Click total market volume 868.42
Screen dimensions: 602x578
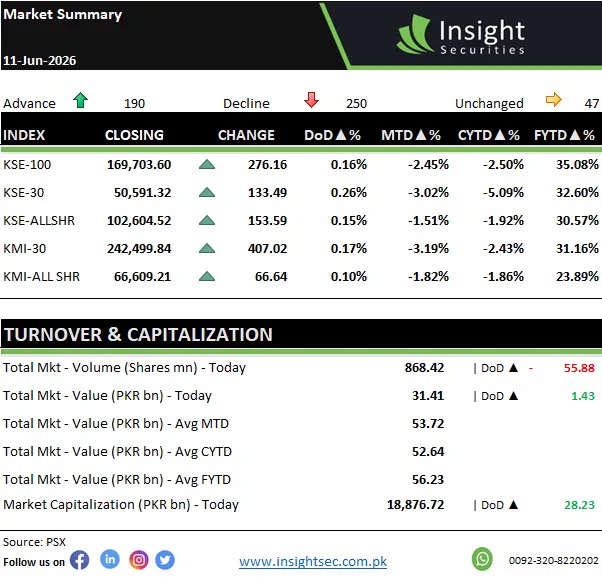(424, 368)
